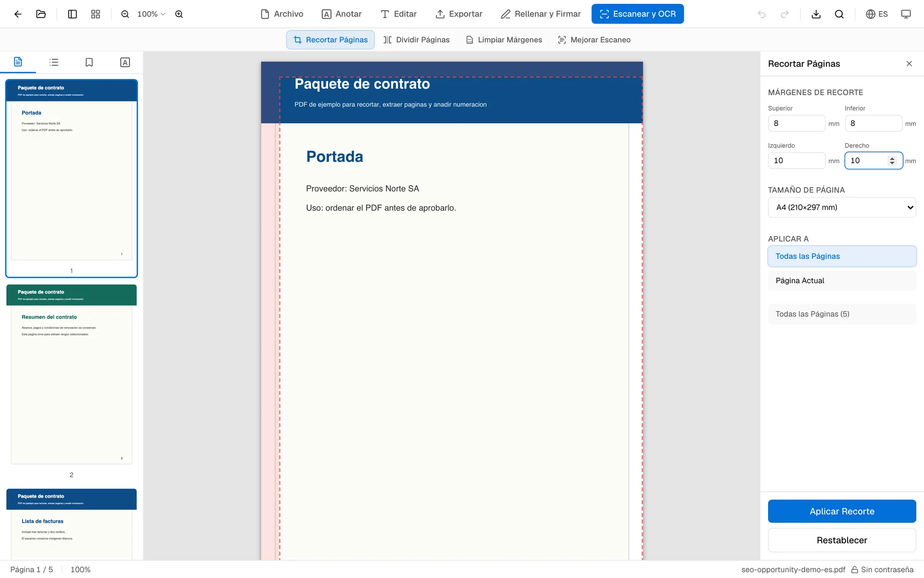The image size is (924, 578).
Task: Select page 3 Lista de facturas thumbnail
Action: click(x=71, y=524)
